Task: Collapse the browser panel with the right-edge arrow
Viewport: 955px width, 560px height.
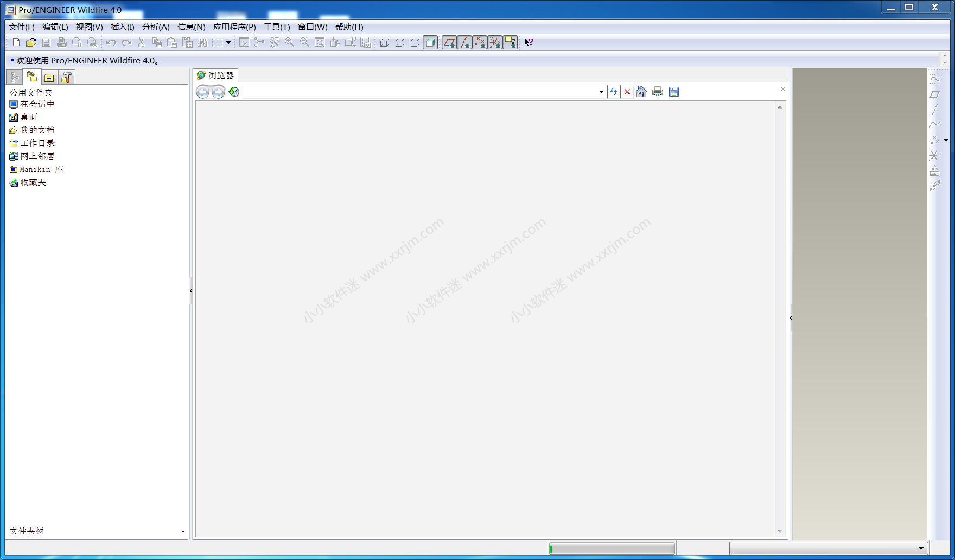Action: pyautogui.click(x=791, y=318)
